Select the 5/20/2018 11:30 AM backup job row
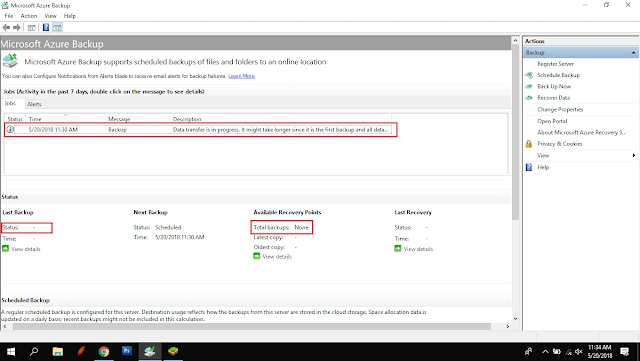The image size is (640, 361). [x=200, y=129]
